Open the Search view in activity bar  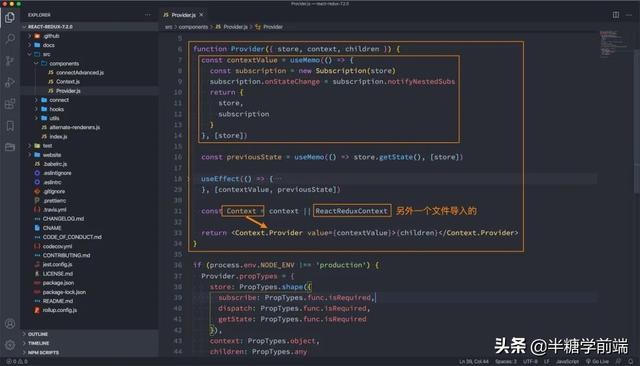10,39
